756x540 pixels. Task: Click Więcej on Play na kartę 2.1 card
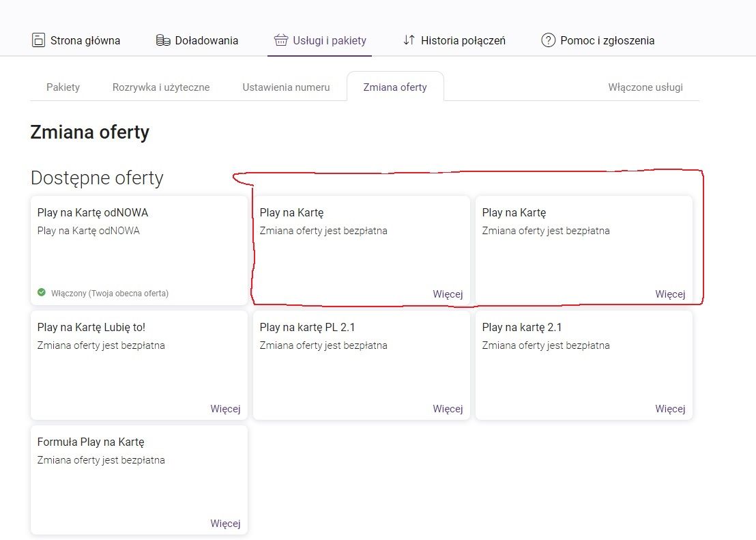click(670, 409)
